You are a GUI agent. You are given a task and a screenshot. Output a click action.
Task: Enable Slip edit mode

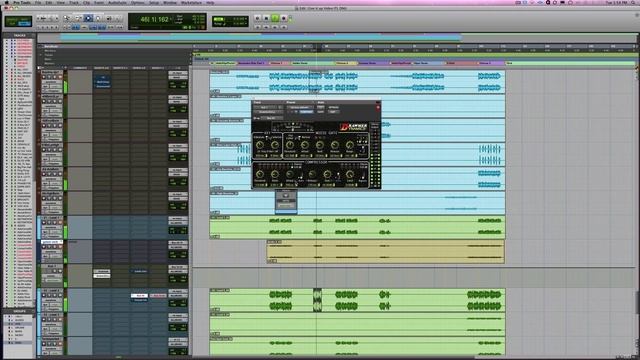point(12,24)
